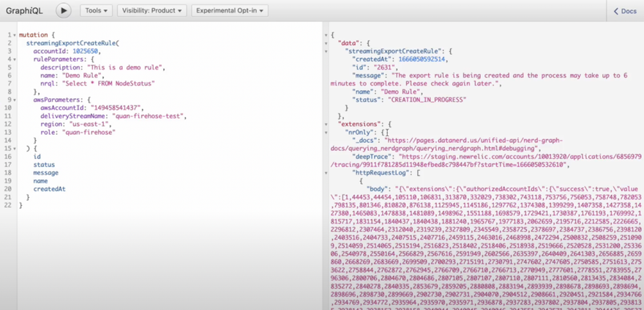Click the deepTrace staging.newrelic.com URL
644x310 pixels.
tap(512, 157)
